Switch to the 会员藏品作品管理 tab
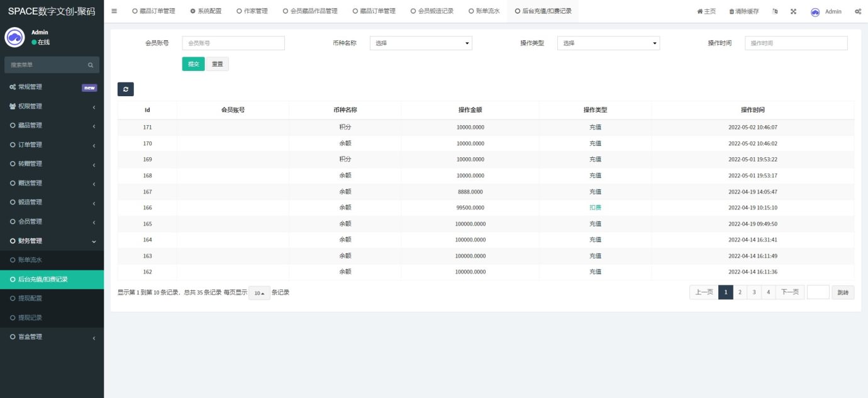This screenshot has height=398, width=868. point(310,11)
